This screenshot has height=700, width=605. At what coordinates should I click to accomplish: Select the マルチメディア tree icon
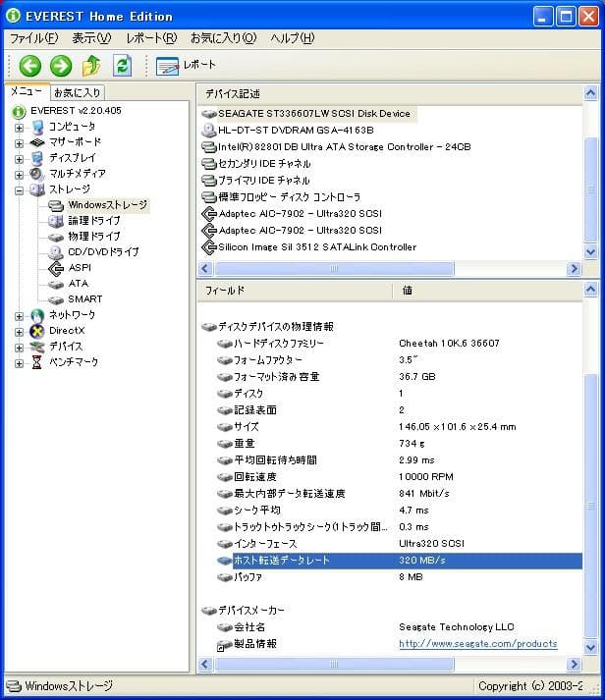tap(36, 174)
